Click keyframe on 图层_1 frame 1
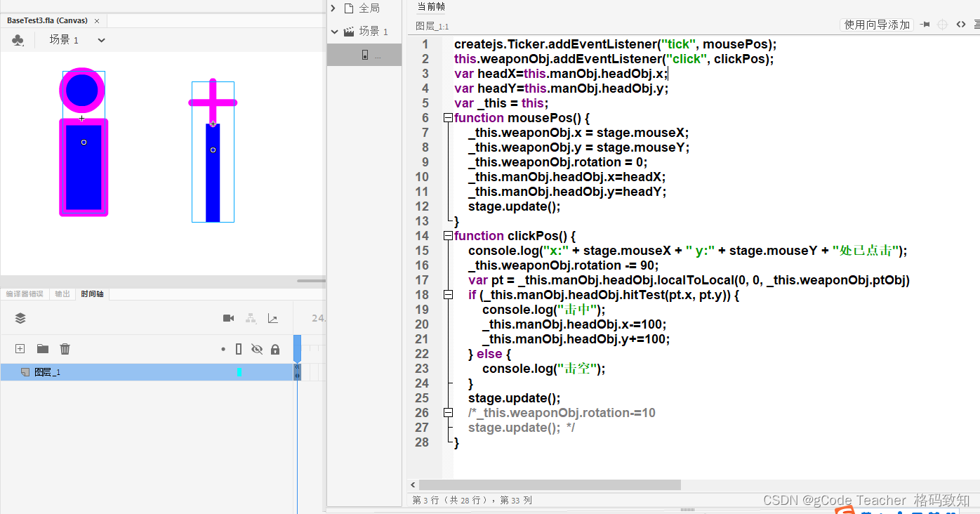Screen dimensions: 980x514 [297, 372]
